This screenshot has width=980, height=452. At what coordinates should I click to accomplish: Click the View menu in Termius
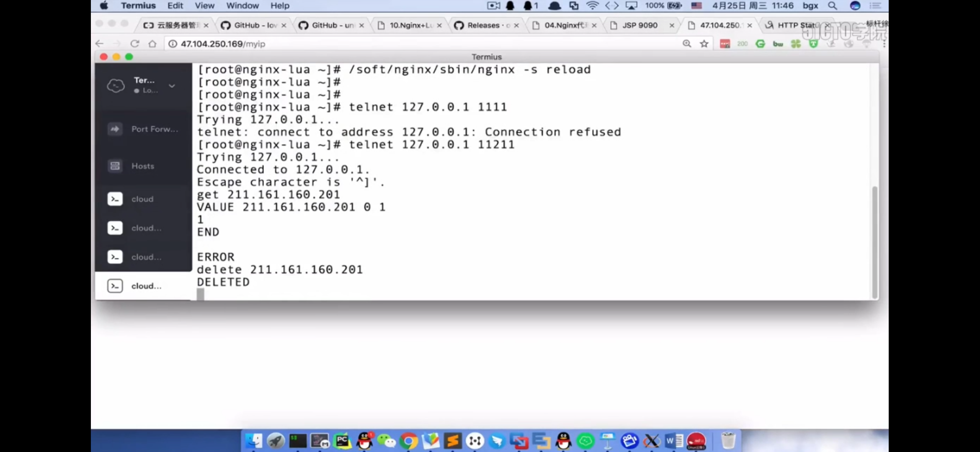click(x=204, y=5)
